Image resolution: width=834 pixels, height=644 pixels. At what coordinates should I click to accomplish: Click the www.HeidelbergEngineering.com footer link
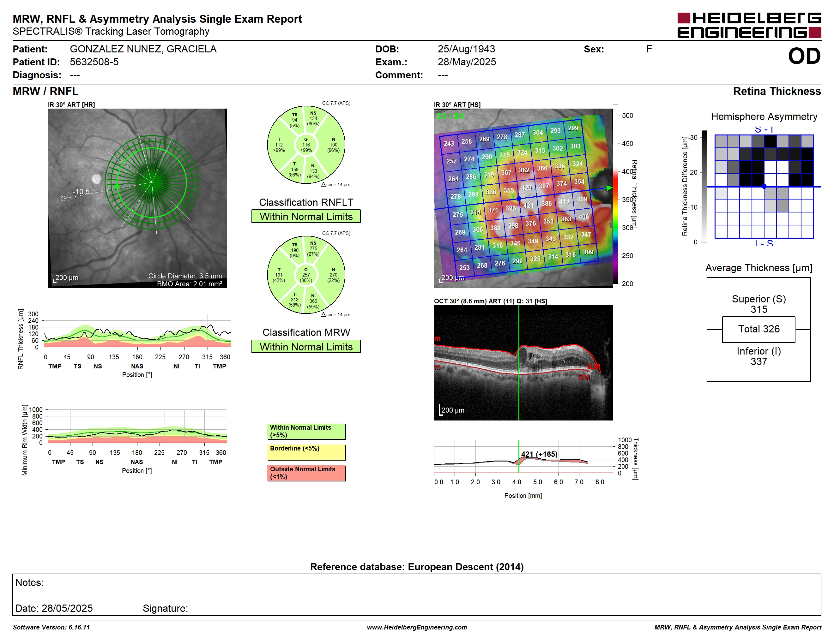[x=417, y=627]
